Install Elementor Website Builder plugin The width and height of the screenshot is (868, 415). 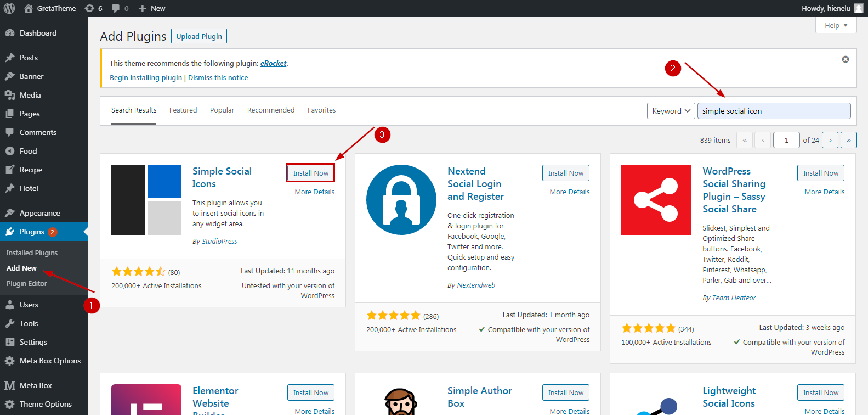(311, 392)
